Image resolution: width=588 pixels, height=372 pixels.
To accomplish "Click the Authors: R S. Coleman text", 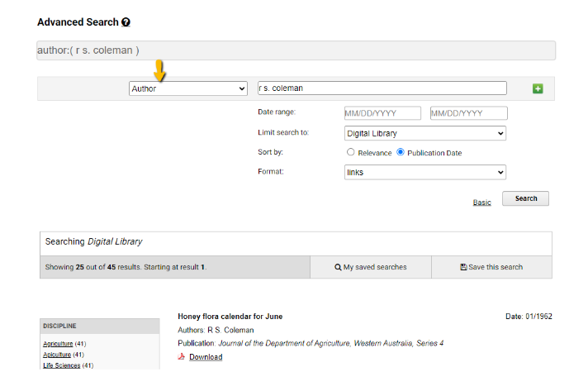I will pos(216,330).
